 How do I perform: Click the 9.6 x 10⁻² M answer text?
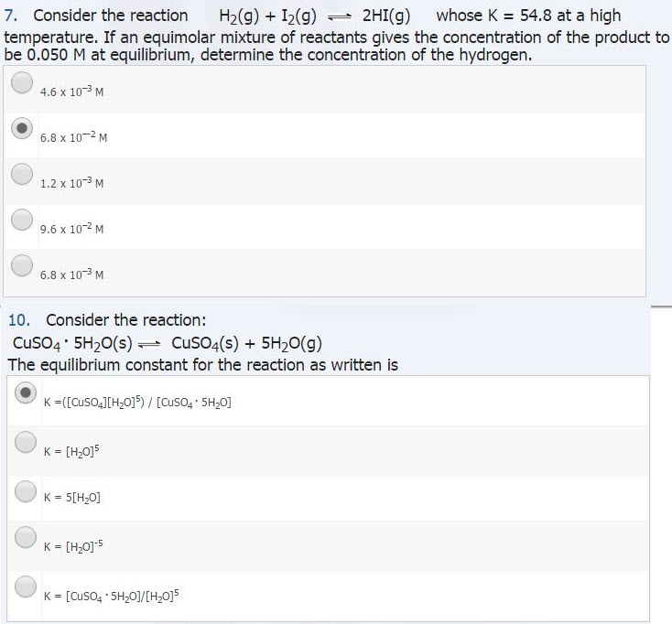[x=72, y=229]
